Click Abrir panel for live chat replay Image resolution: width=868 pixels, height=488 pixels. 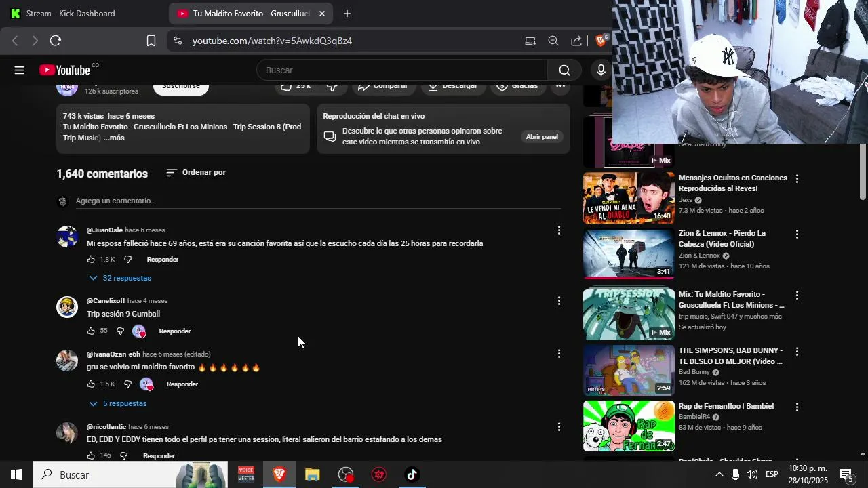click(542, 136)
